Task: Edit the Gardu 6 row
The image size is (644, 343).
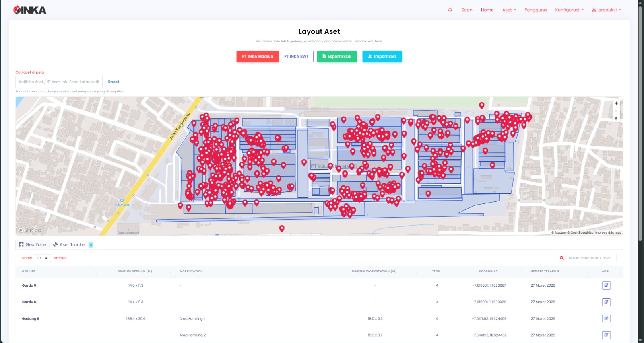Action: click(606, 285)
